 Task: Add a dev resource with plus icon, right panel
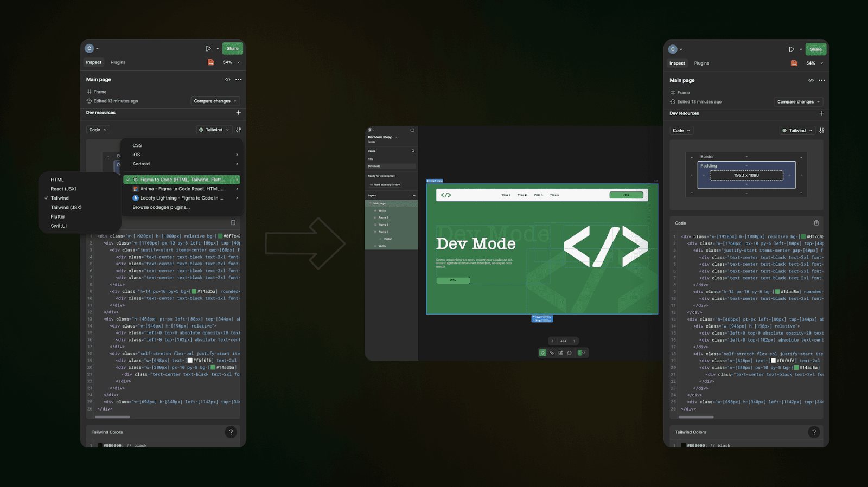821,113
